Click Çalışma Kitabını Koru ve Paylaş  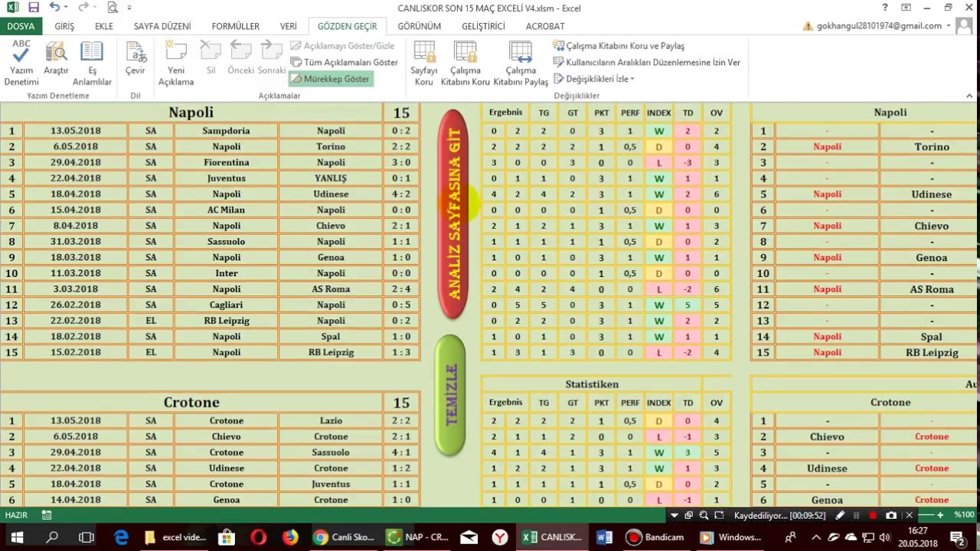point(619,46)
